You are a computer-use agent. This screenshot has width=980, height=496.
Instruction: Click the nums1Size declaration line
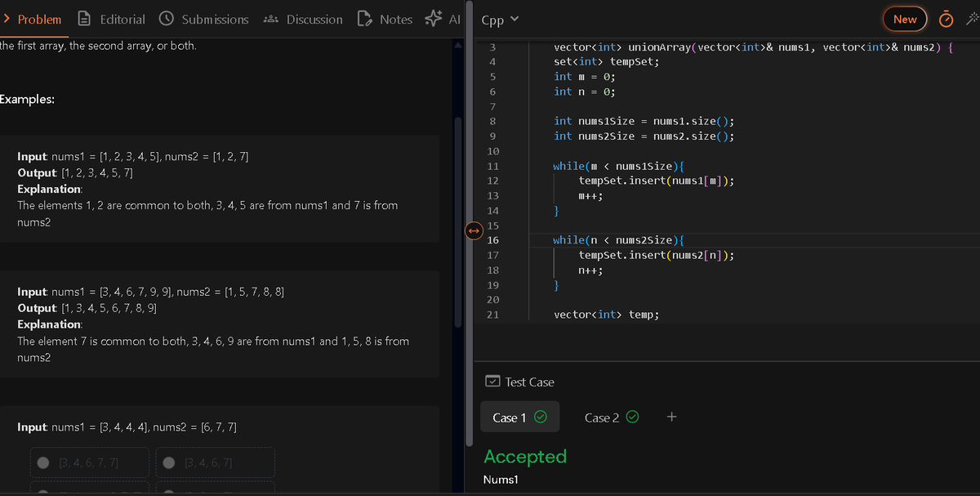(644, 121)
